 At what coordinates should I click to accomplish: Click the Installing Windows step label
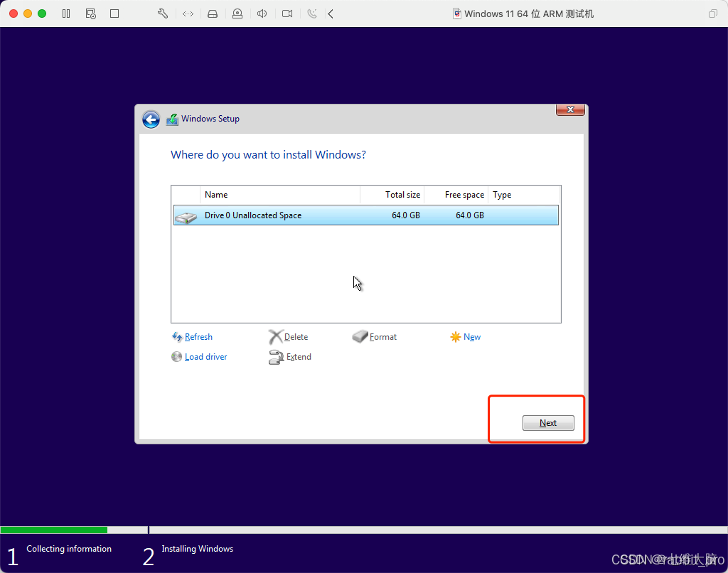[x=198, y=549]
